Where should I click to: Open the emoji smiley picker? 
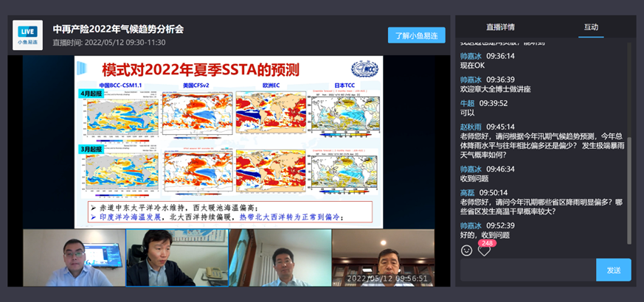tap(466, 250)
